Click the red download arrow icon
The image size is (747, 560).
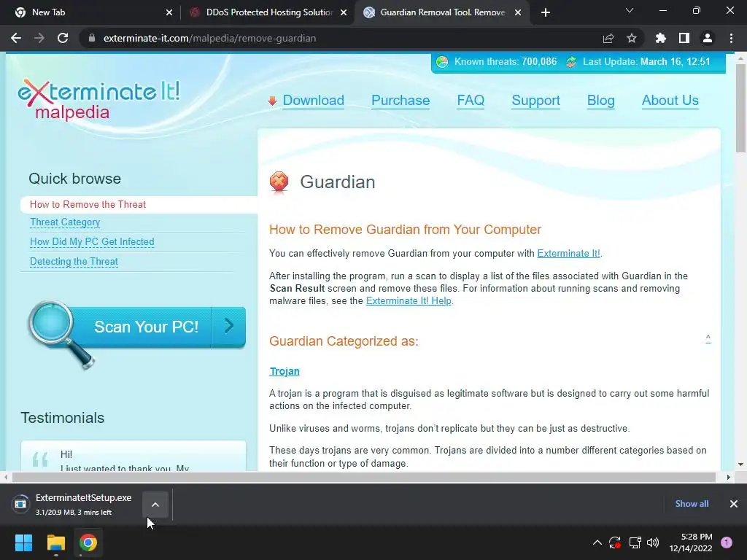[273, 101]
